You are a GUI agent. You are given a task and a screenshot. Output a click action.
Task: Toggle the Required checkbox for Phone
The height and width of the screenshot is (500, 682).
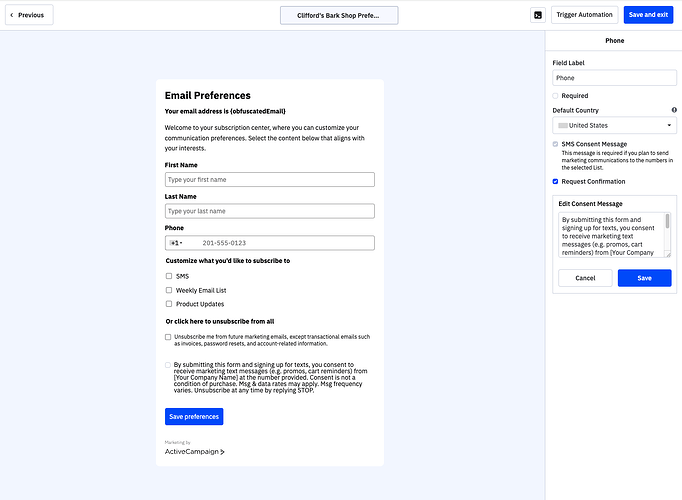coord(556,96)
